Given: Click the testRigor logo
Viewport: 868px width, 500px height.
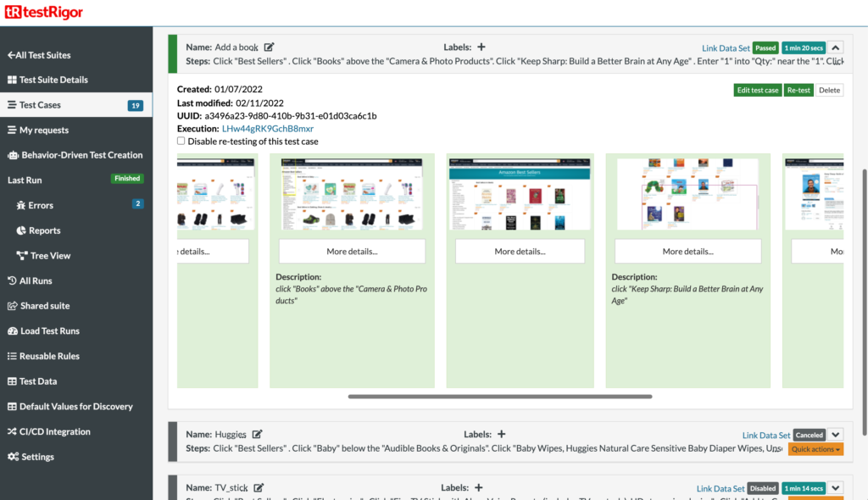Looking at the screenshot, I should point(44,12).
